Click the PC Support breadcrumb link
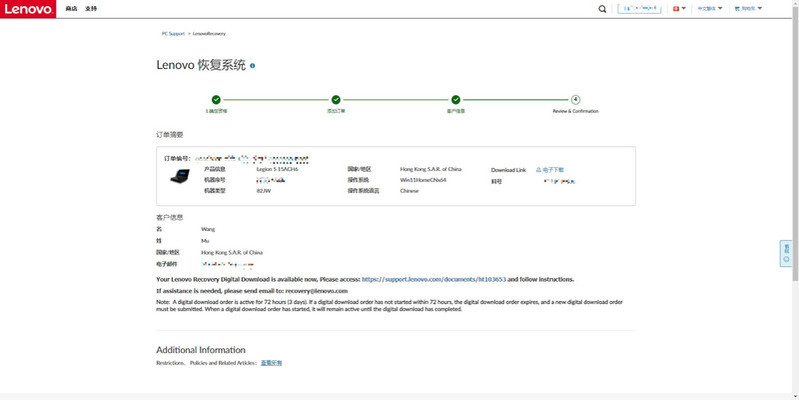The width and height of the screenshot is (799, 400). pyautogui.click(x=173, y=33)
